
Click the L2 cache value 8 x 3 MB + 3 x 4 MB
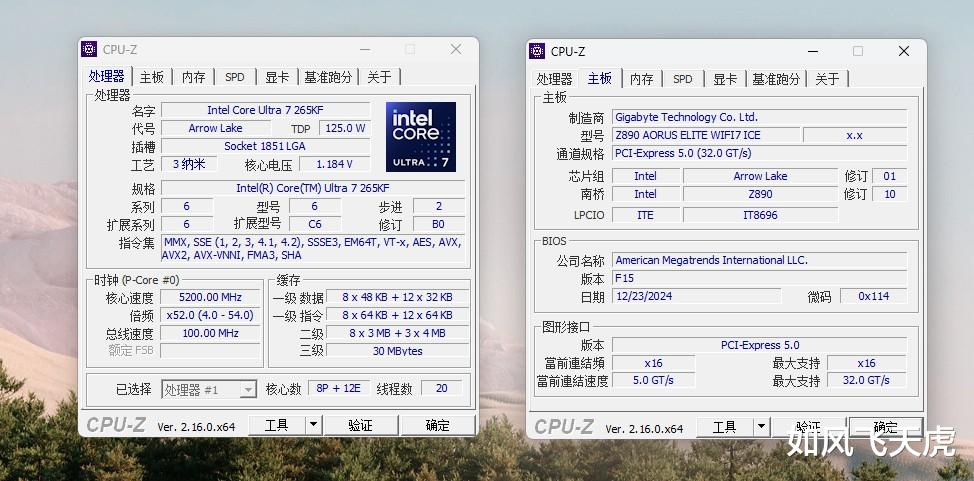[398, 333]
